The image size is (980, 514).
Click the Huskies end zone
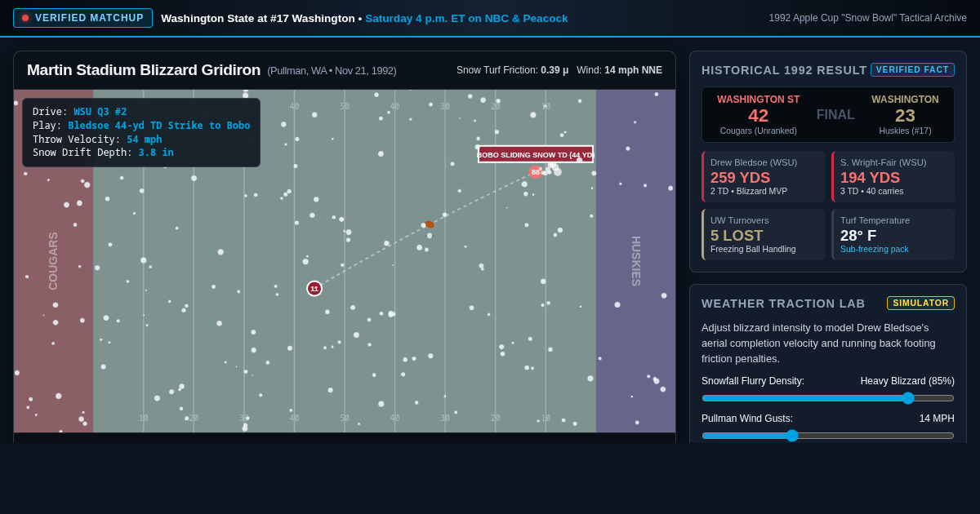click(x=635, y=261)
